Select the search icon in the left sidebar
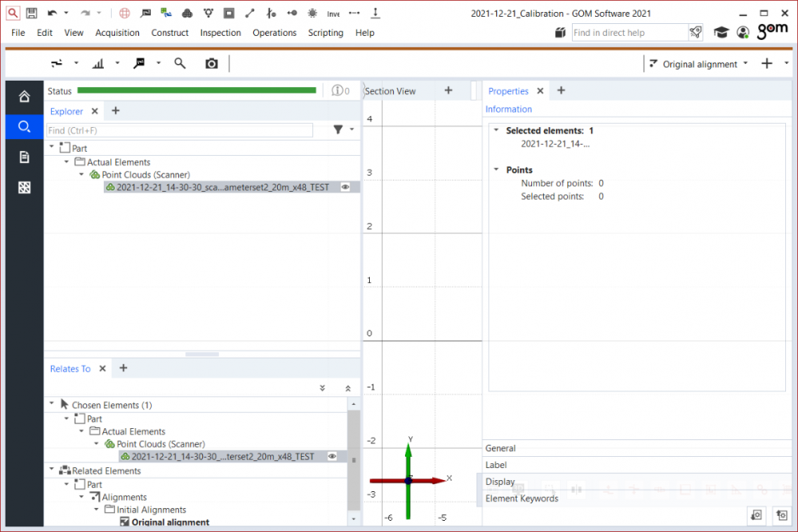 point(24,125)
